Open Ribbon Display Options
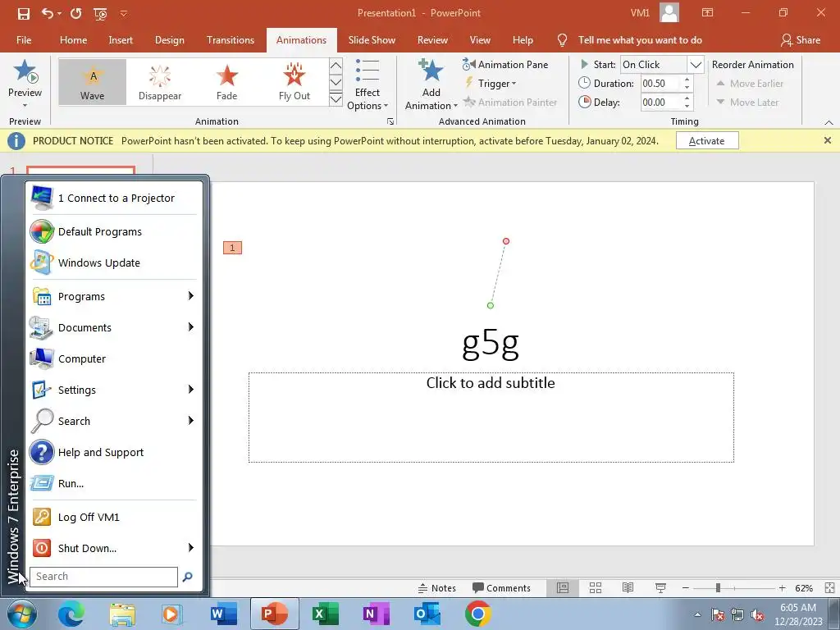Screen dimensions: 840x630 point(707,13)
